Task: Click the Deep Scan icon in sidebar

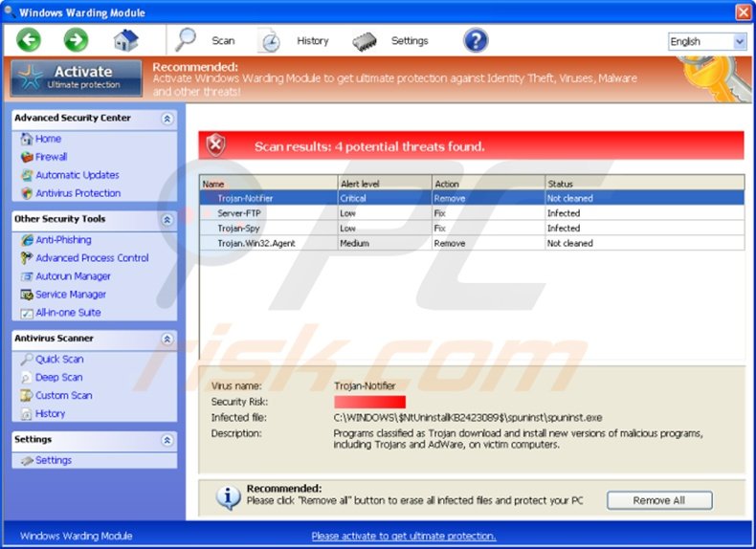Action: (27, 378)
